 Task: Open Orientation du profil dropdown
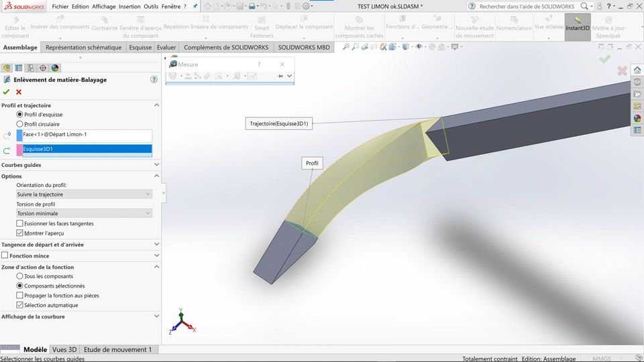84,194
